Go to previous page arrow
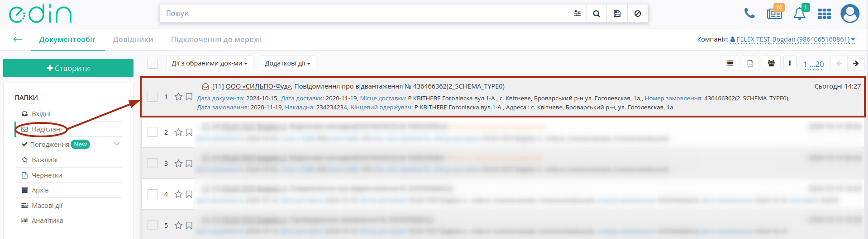 (839, 63)
